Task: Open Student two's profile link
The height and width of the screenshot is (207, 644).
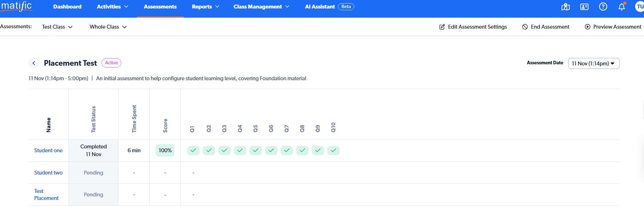Action: [x=48, y=173]
